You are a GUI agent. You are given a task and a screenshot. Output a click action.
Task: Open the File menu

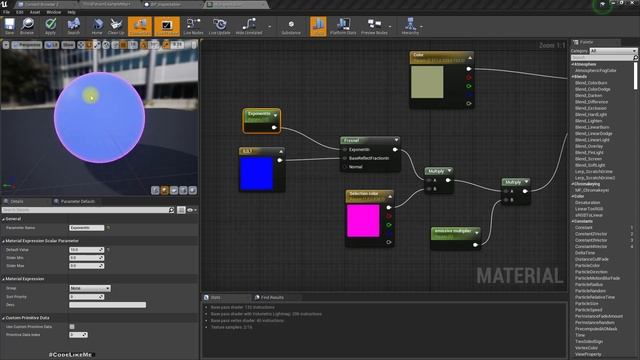pos(7,12)
